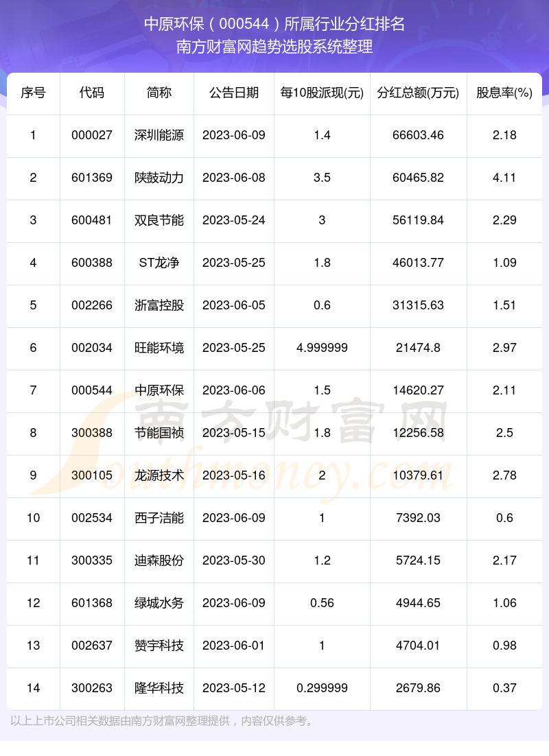Select the 每10股派现(元) column header
Screen dimensions: 549x756
tap(322, 93)
